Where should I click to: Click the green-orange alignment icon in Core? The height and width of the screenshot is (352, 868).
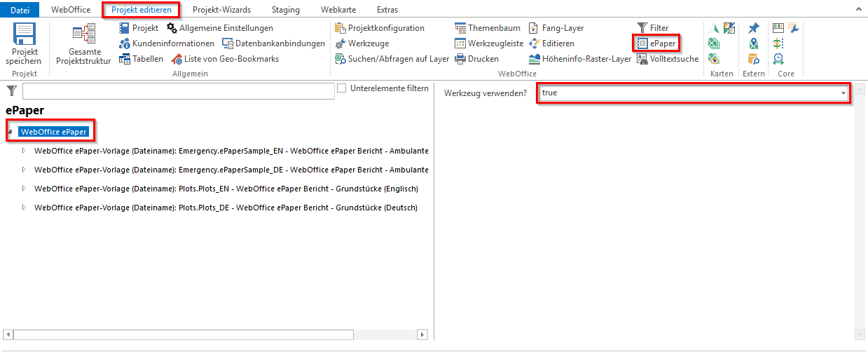[x=778, y=43]
